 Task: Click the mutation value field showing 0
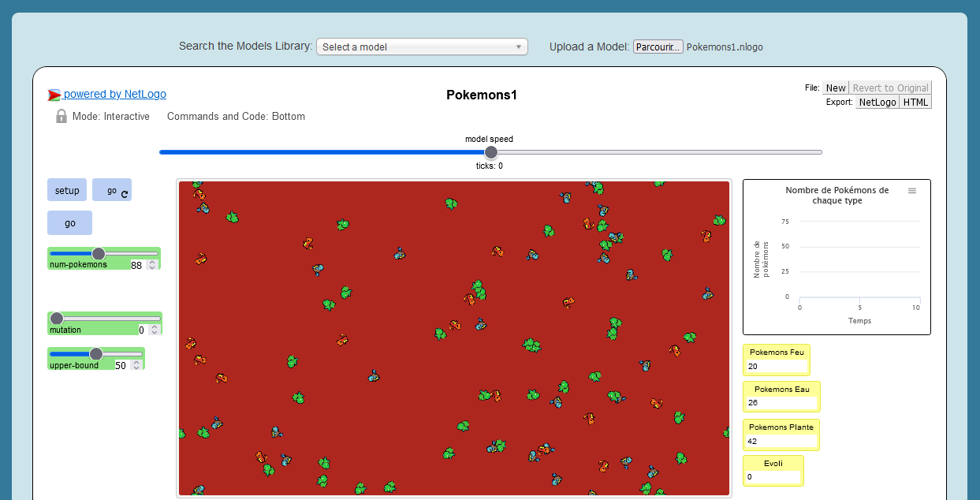pos(142,330)
